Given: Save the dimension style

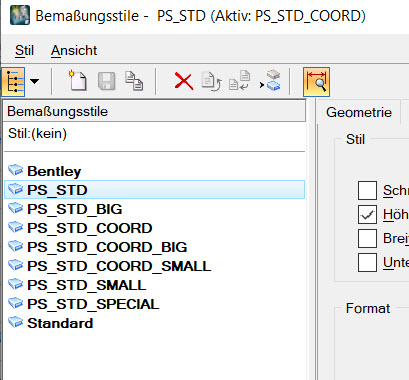Looking at the screenshot, I should [107, 81].
